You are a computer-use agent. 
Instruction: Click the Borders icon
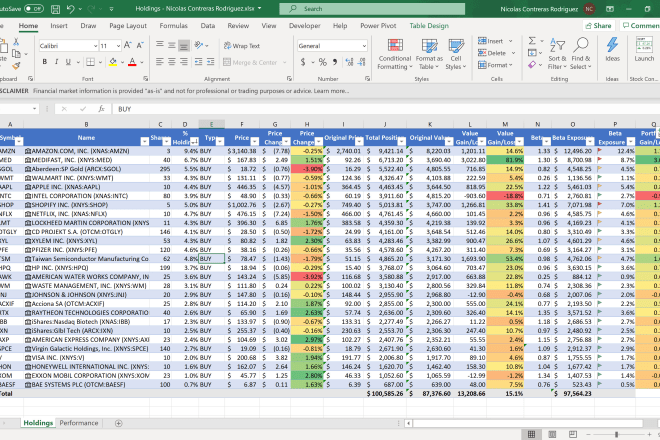click(x=90, y=62)
